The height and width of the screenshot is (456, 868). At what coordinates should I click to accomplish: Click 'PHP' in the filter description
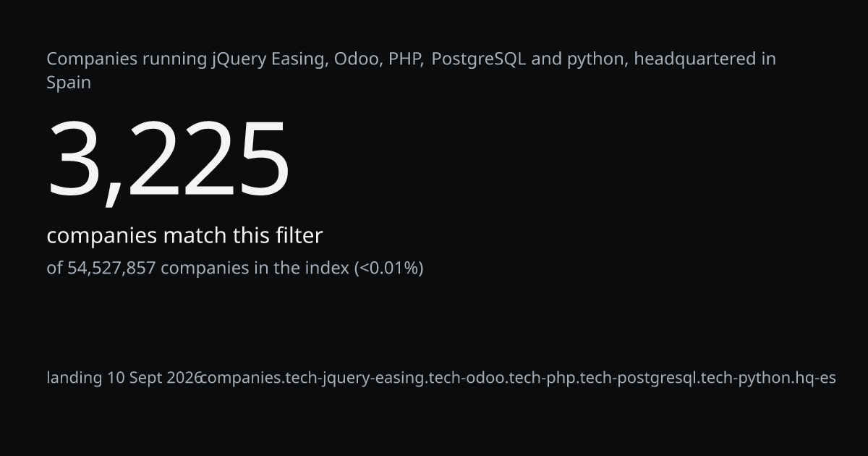click(x=404, y=59)
